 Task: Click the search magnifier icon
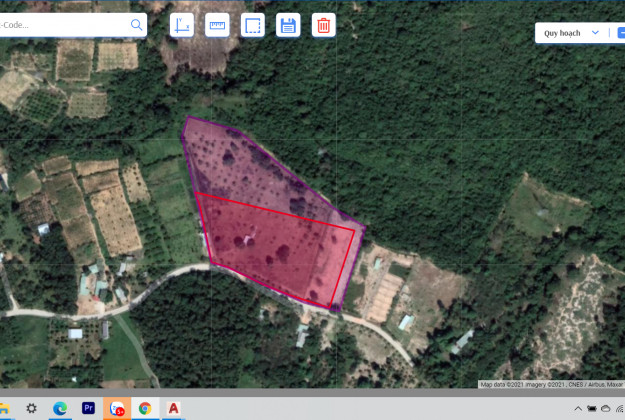pyautogui.click(x=136, y=24)
